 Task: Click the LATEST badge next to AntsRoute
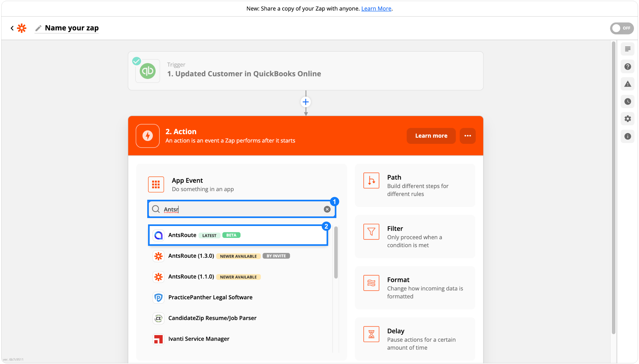pos(209,236)
